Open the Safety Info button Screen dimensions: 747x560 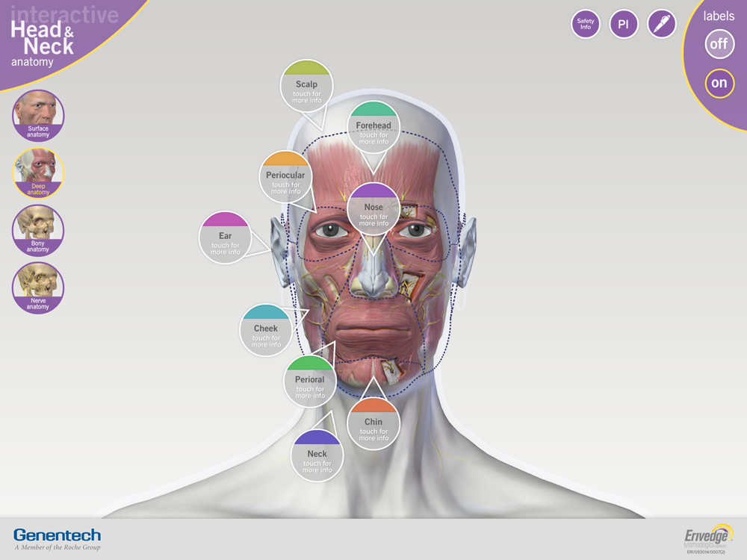coord(586,25)
